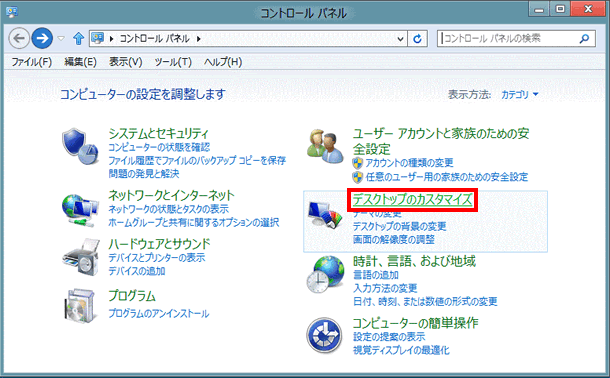
Task: Open コンピューターの簡単操作 category
Action: (x=415, y=323)
